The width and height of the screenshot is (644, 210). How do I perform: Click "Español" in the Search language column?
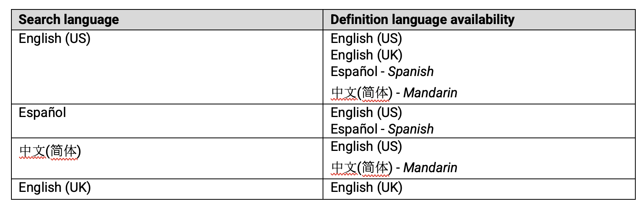(x=42, y=113)
